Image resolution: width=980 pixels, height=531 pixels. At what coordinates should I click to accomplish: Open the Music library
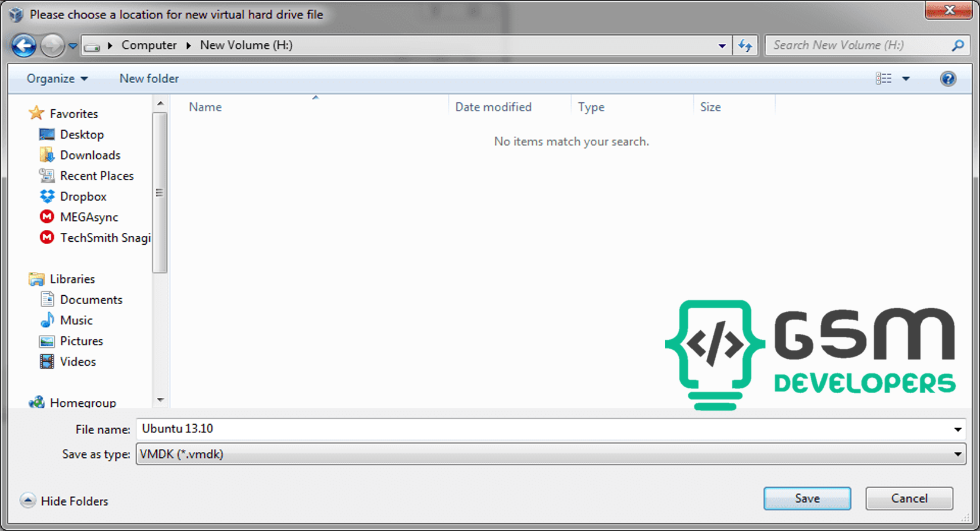click(x=76, y=320)
